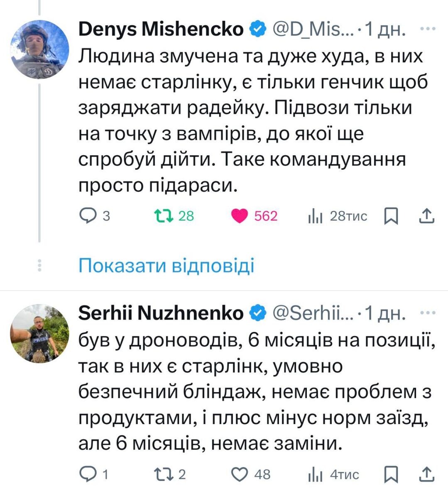448x498 pixels.
Task: View analytics of Serhii Nuzhnenko's tweet
Action: pyautogui.click(x=316, y=474)
